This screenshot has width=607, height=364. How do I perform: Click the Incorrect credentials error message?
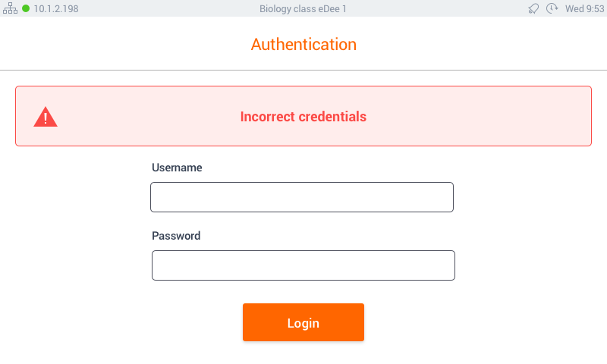(303, 117)
